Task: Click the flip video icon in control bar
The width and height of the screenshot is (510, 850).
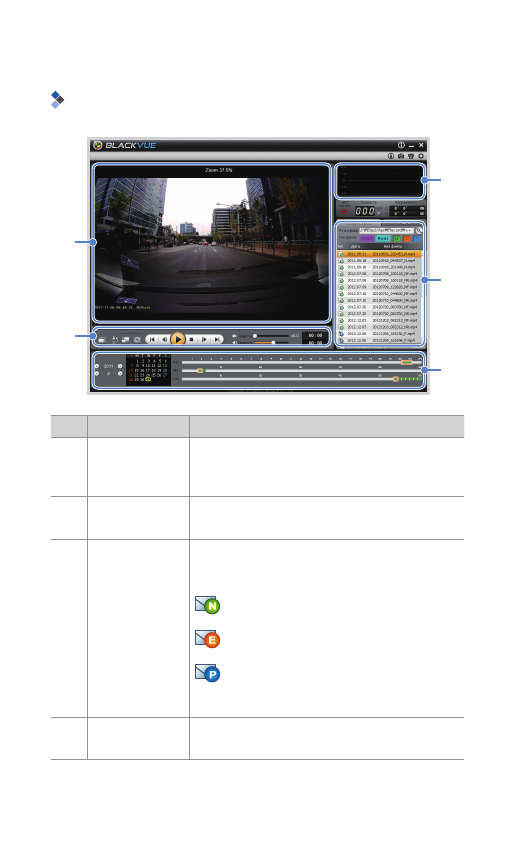Action: (x=115, y=340)
